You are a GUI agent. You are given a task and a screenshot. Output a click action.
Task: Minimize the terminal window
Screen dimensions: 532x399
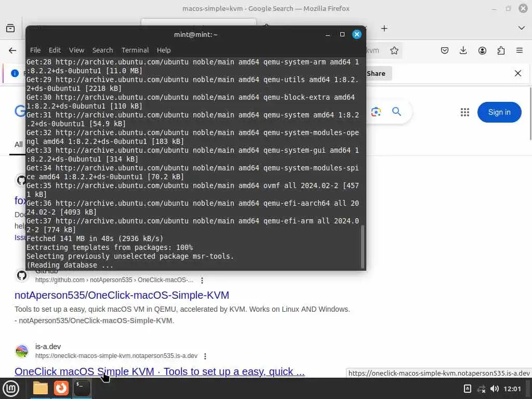pyautogui.click(x=328, y=35)
